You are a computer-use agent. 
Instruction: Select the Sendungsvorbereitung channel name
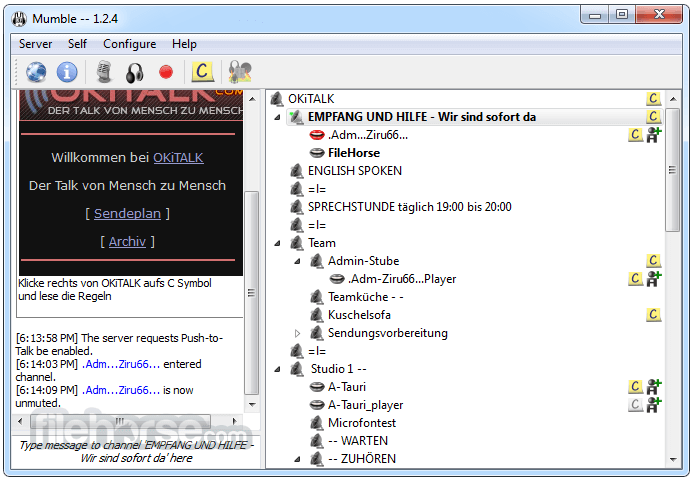click(x=387, y=333)
